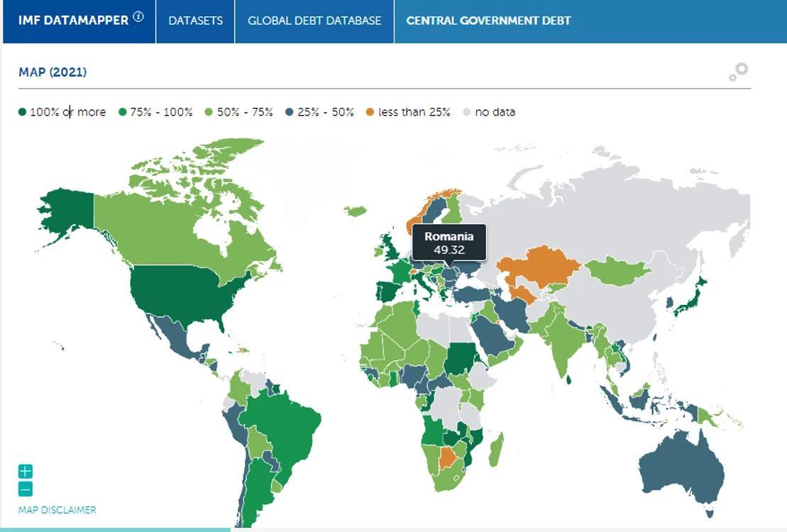Select the United States on the map

coord(181,294)
